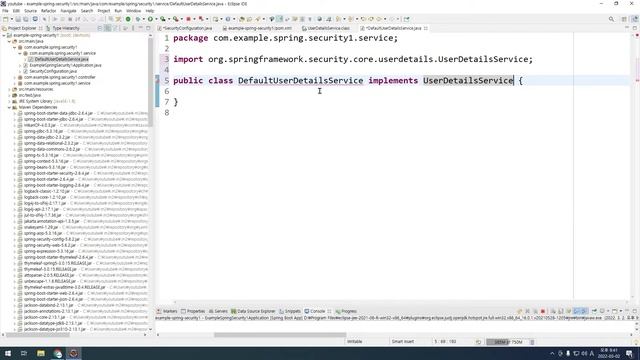
Task: Click on DefaultUserDetailsService class name in editor
Action: point(300,80)
